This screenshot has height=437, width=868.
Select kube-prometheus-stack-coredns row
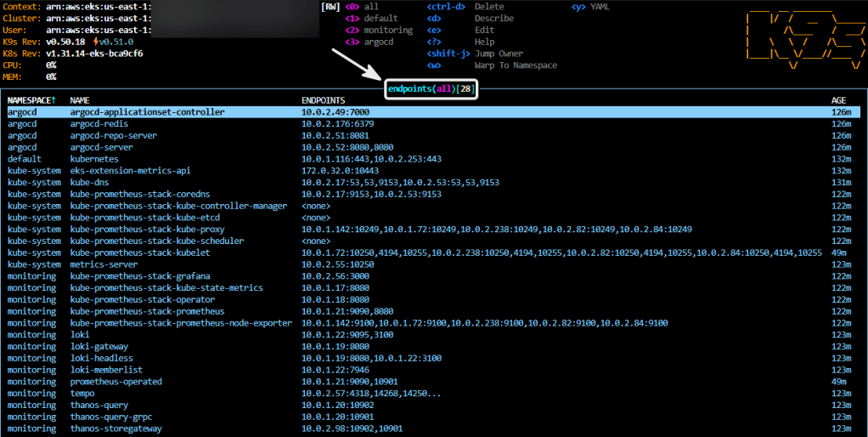tap(433, 195)
